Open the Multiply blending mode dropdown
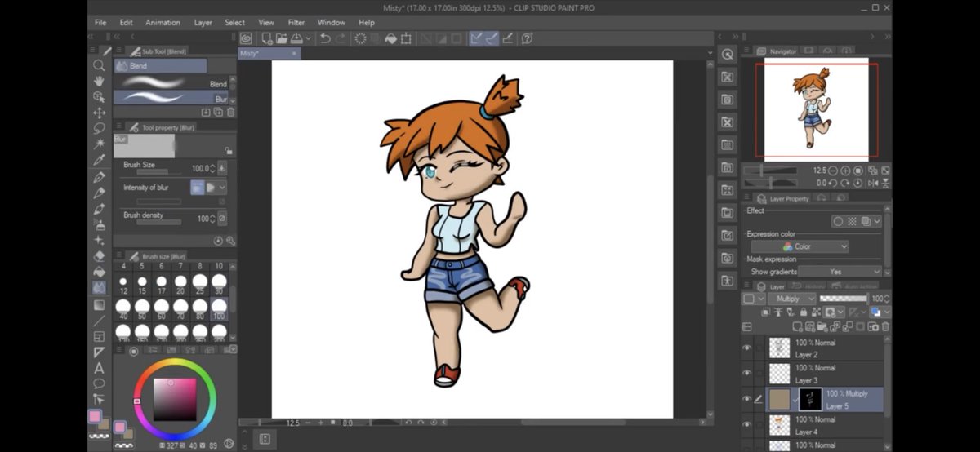980x452 pixels. [x=791, y=299]
